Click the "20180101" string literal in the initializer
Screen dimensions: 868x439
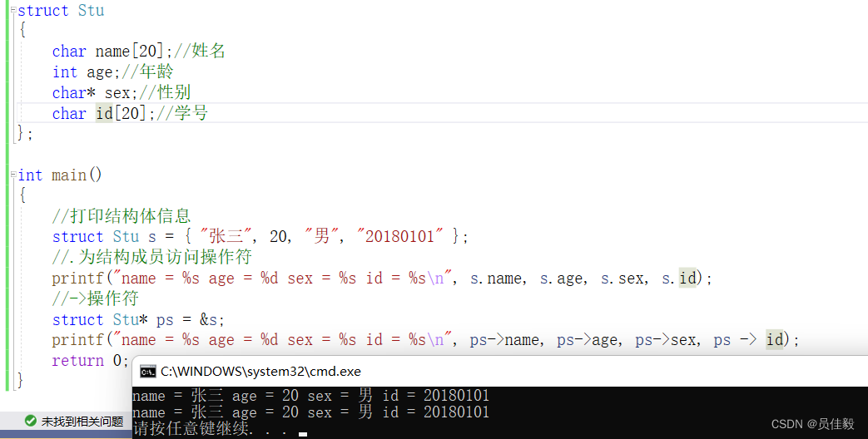[x=399, y=237]
